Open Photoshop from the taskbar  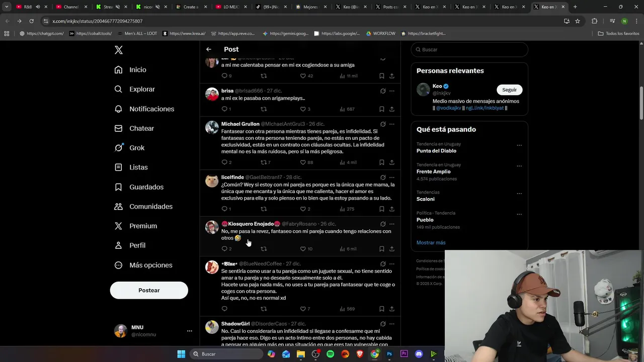tap(389, 354)
